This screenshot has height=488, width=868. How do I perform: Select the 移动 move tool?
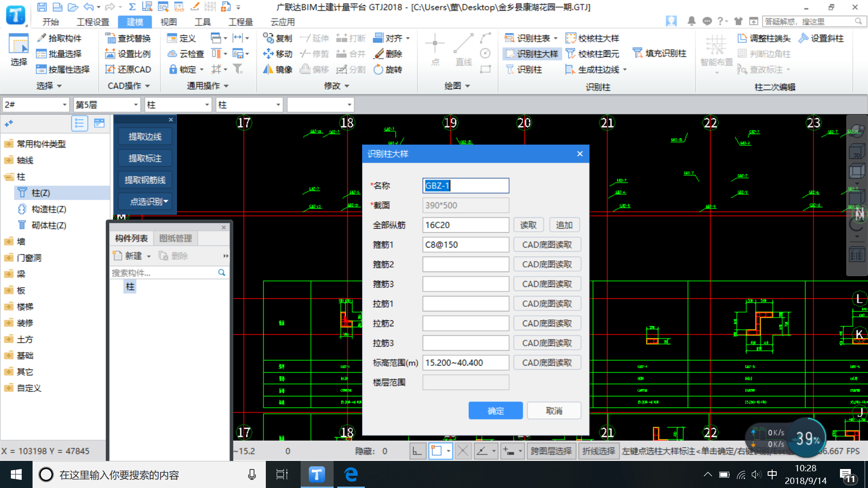point(278,54)
